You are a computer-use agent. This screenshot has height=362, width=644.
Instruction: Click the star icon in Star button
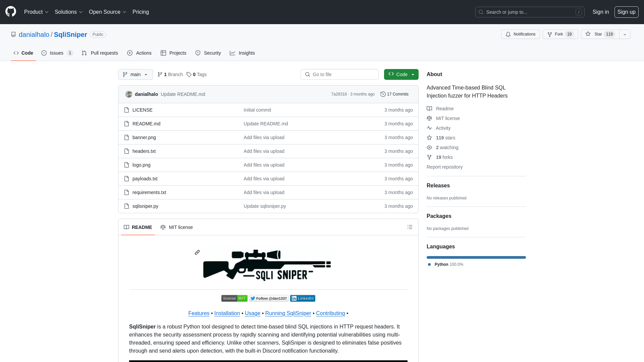[x=588, y=34]
